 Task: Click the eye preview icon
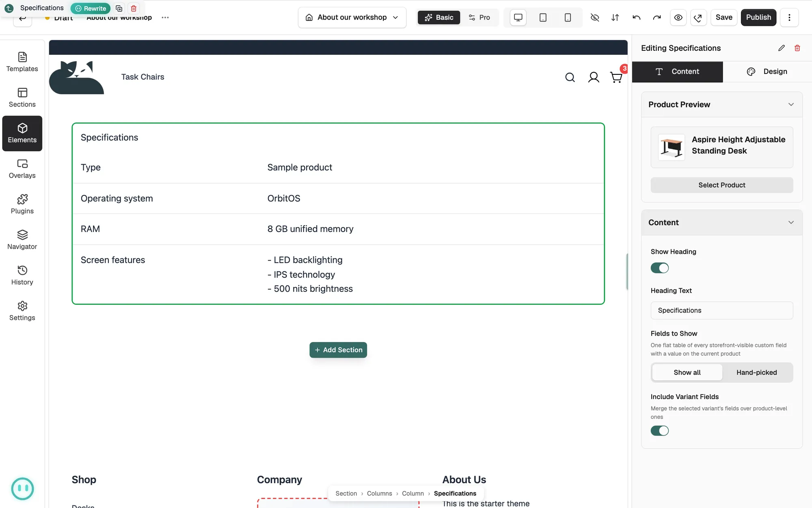coord(678,17)
